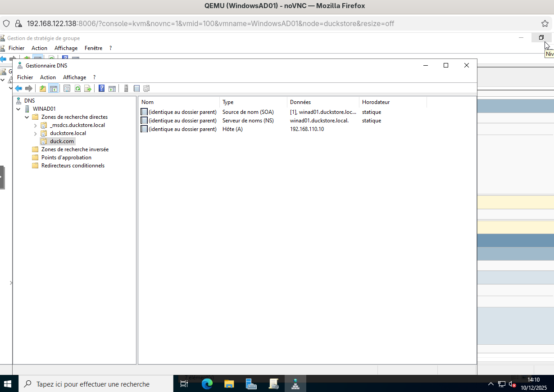Screen dimensions: 554x392
Task: Export the record list via Export List icon
Action: tap(88, 88)
